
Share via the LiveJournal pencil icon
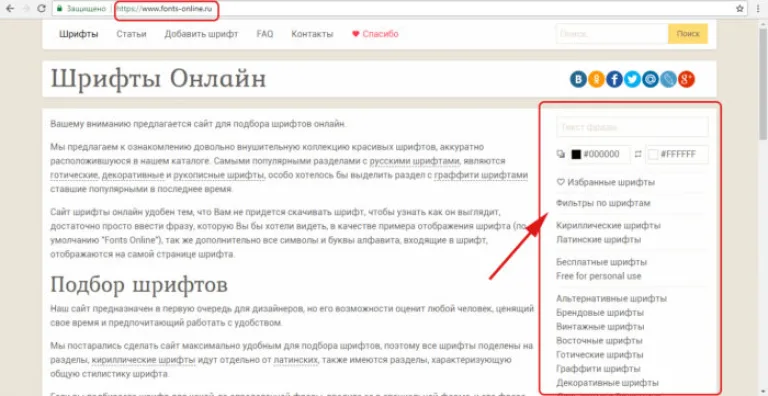pos(668,79)
